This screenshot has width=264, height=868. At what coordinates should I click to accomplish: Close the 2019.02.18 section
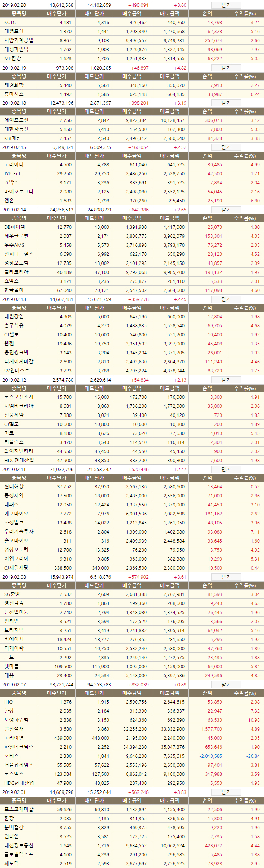point(226,103)
